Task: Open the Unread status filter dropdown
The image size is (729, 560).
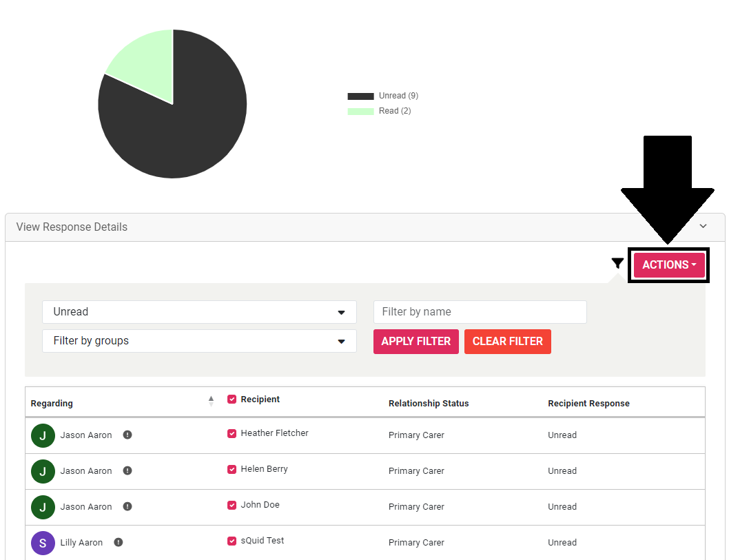Action: (x=199, y=312)
